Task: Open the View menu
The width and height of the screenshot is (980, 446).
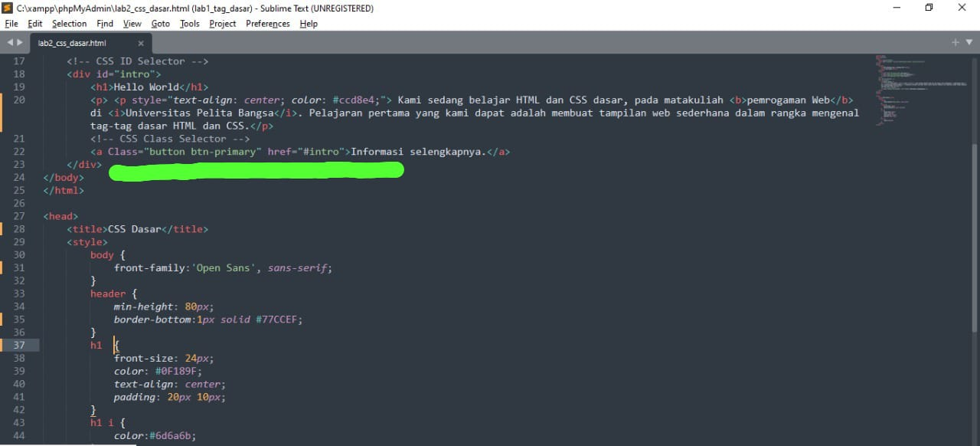Action: tap(132, 24)
